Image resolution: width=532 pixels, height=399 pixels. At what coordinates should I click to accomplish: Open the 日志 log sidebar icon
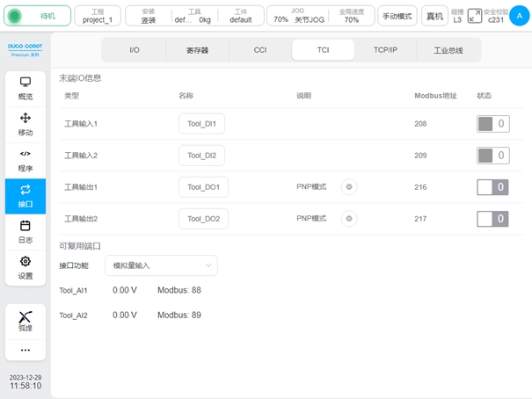[x=26, y=231]
